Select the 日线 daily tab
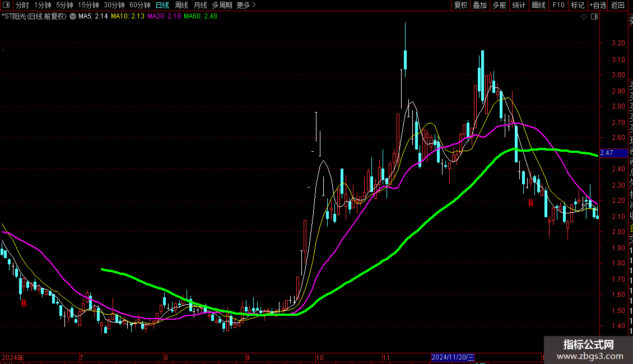 tap(162, 5)
